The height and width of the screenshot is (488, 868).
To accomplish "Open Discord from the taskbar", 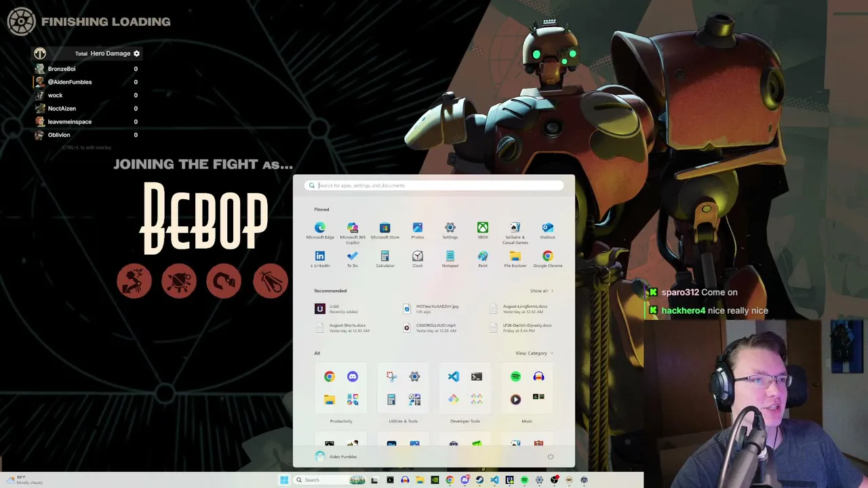I will (x=465, y=480).
